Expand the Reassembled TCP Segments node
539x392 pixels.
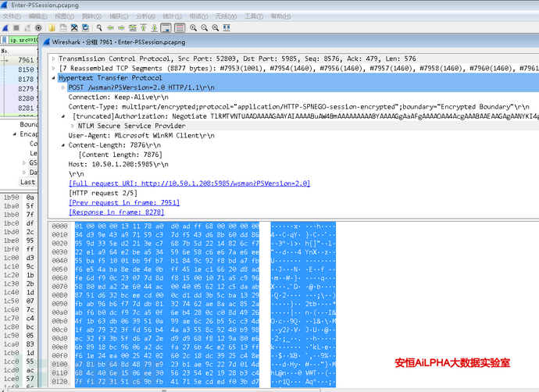[x=54, y=69]
